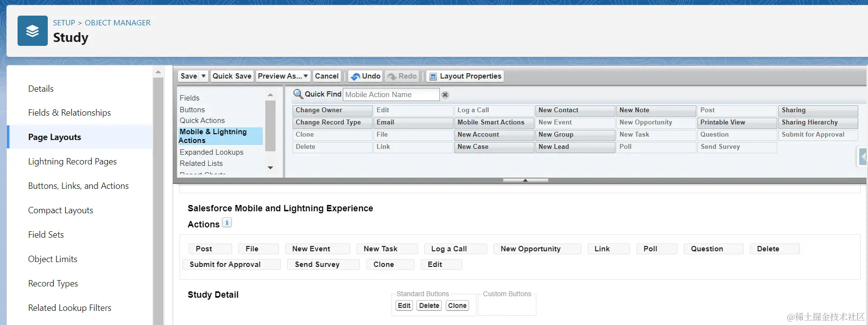Focus the Mobile Action Name search field
The height and width of the screenshot is (325, 868).
[391, 95]
